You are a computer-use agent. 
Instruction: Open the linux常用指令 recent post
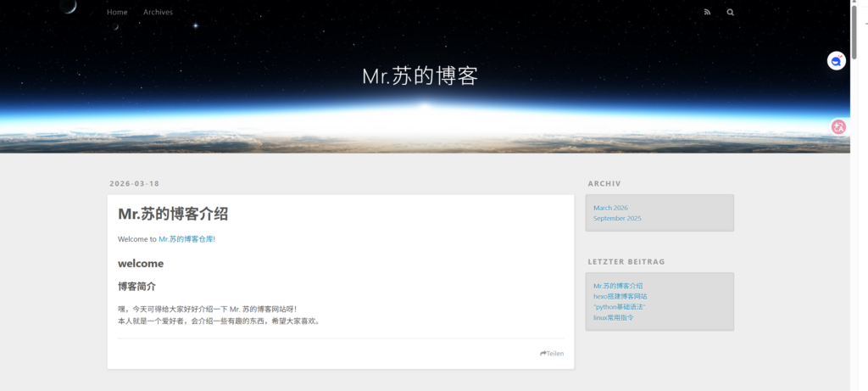click(613, 317)
